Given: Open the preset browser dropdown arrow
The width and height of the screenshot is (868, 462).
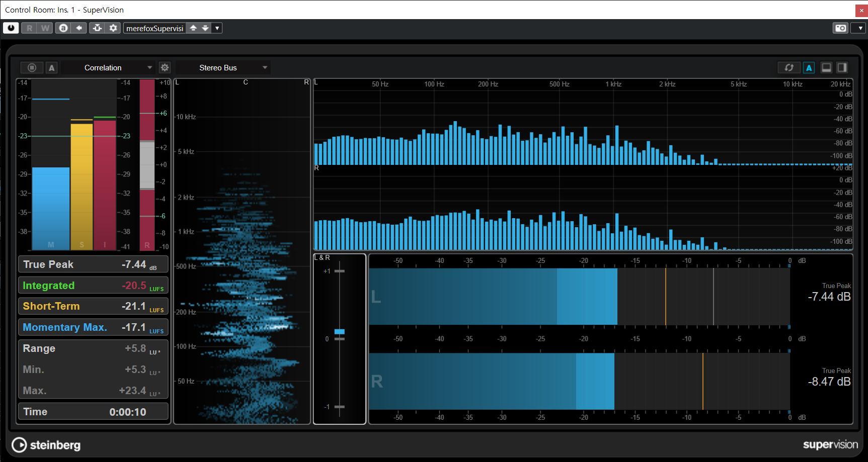Looking at the screenshot, I should pos(217,28).
